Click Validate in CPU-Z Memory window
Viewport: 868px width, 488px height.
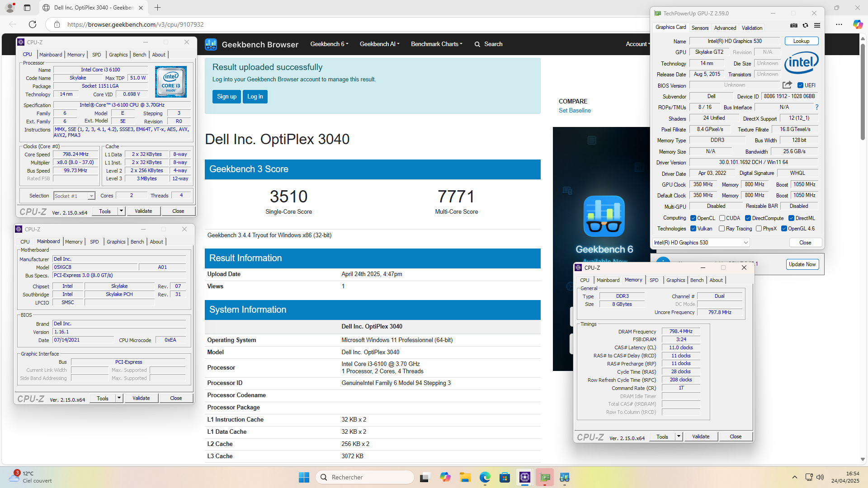[x=700, y=436]
